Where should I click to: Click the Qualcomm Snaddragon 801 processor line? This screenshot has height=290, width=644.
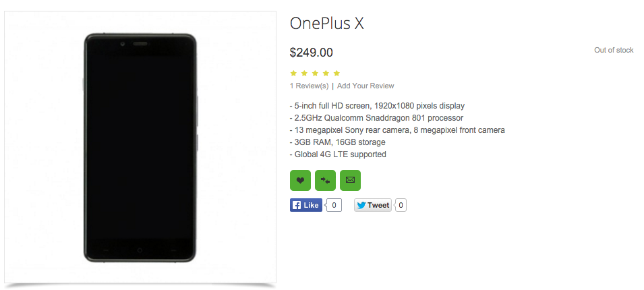click(376, 118)
